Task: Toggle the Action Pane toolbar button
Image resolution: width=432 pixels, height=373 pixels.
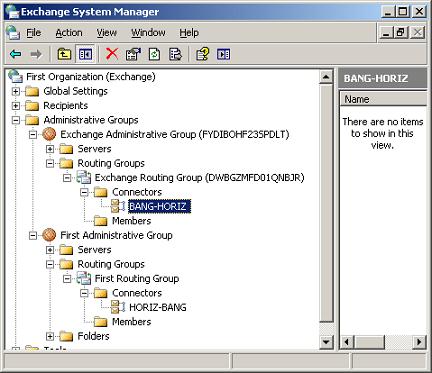Action: [223, 54]
